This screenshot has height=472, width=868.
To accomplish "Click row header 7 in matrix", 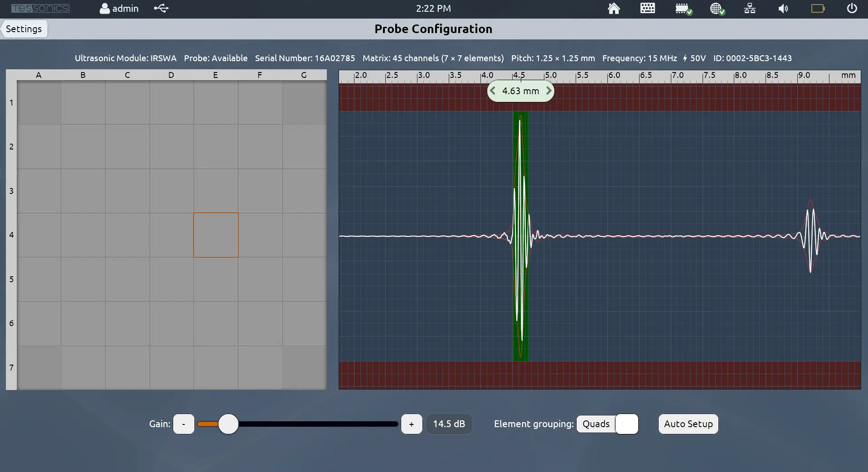I will (x=11, y=367).
